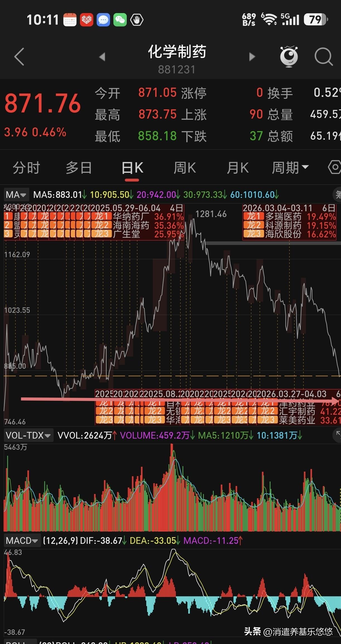Image resolution: width=341 pixels, height=644 pixels.
Task: Tap sector code 881231
Action: coord(177,70)
